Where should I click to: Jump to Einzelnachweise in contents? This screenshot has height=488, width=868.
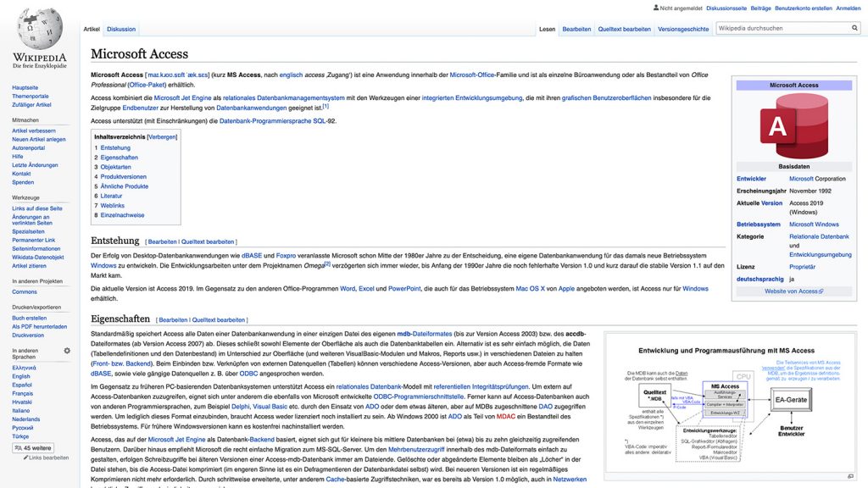[122, 214]
